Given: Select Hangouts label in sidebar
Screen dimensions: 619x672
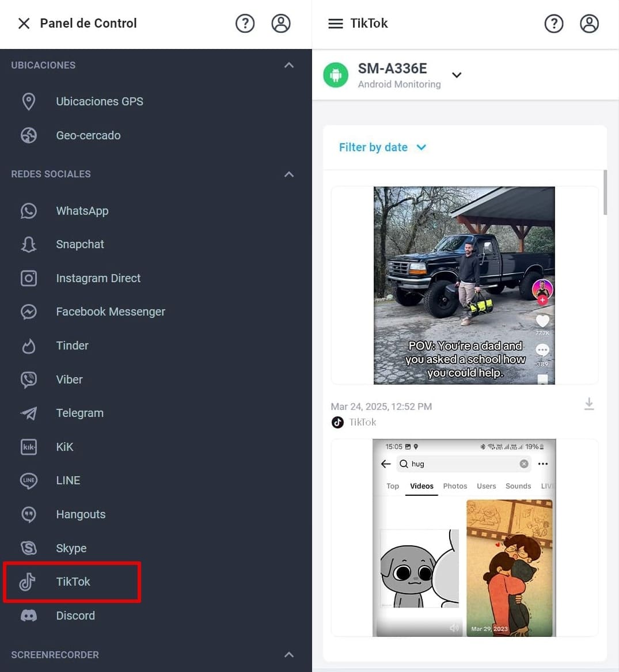Looking at the screenshot, I should tap(81, 514).
